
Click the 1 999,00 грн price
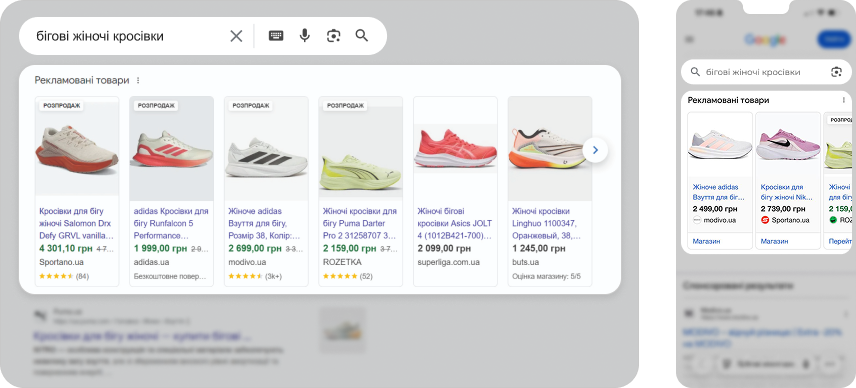click(x=160, y=249)
